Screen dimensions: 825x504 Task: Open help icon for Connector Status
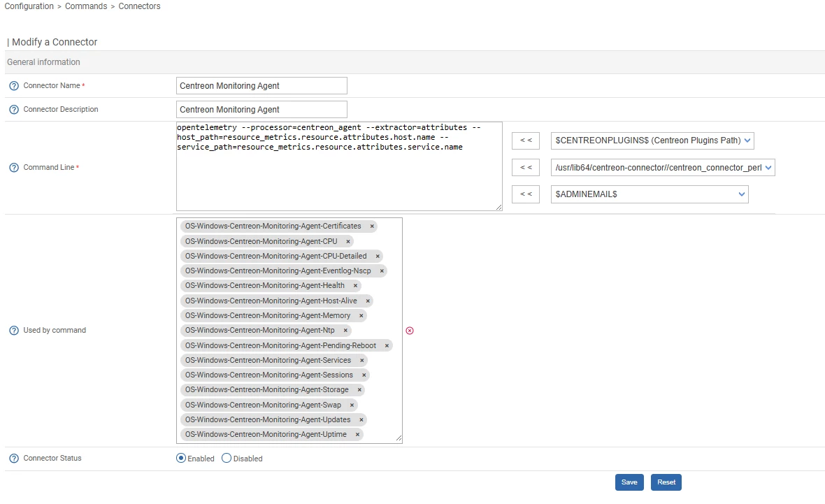pyautogui.click(x=14, y=459)
